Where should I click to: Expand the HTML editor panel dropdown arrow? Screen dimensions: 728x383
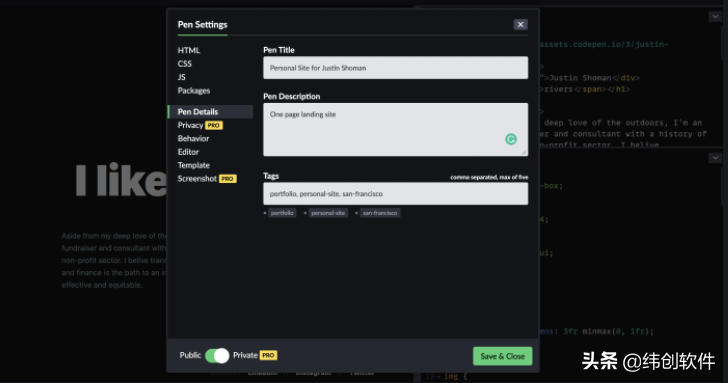coord(715,17)
